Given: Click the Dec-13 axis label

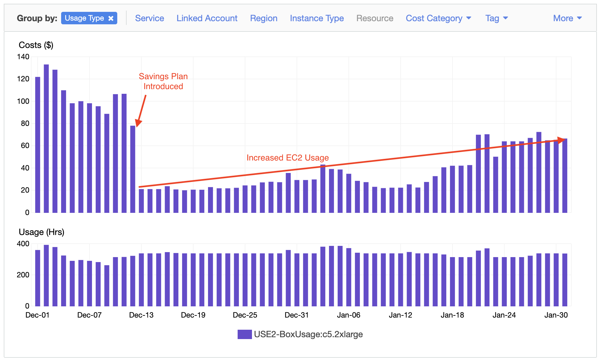Looking at the screenshot, I should pyautogui.click(x=141, y=315).
